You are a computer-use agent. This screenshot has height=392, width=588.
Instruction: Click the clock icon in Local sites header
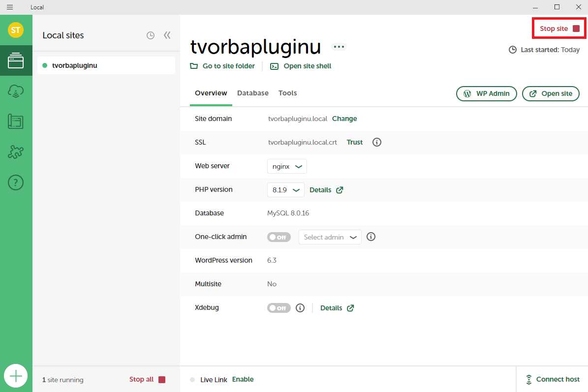[x=151, y=35]
